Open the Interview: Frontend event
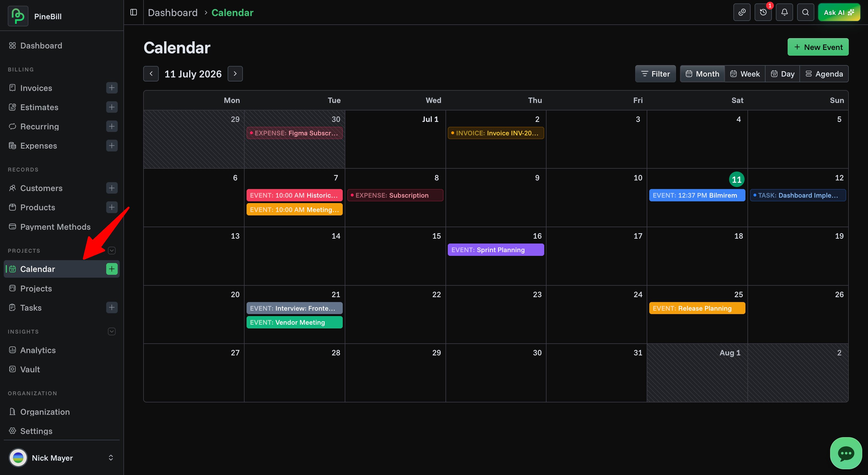868x475 pixels. tap(294, 308)
